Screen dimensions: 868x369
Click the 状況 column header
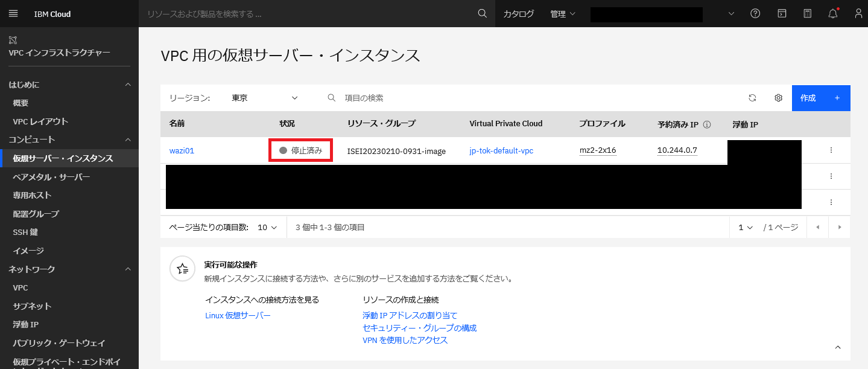288,124
